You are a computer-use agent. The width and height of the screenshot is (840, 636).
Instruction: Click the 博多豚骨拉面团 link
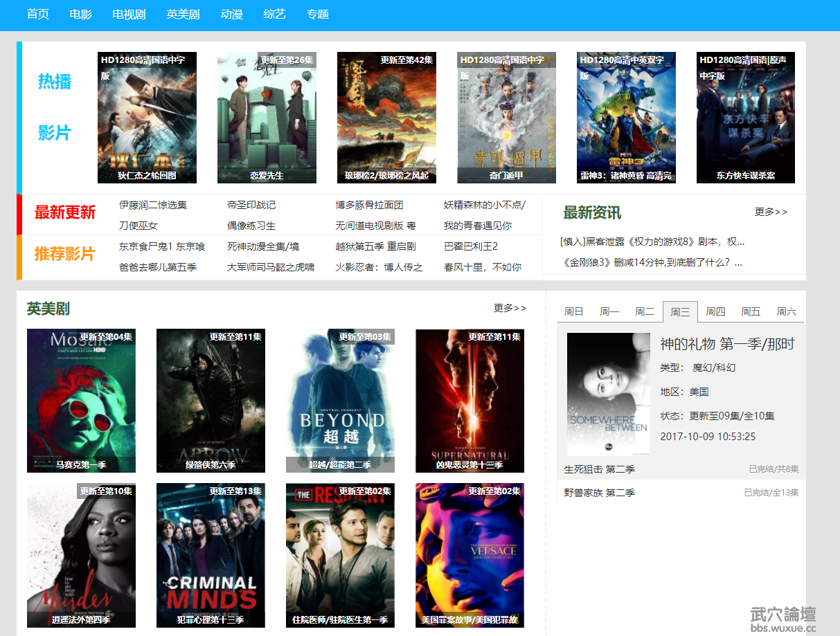pos(370,205)
